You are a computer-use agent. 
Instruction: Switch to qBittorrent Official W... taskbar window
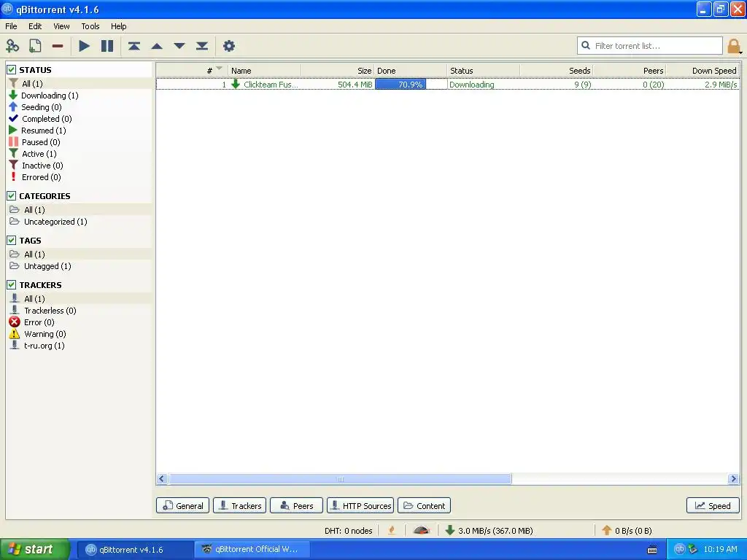(252, 550)
